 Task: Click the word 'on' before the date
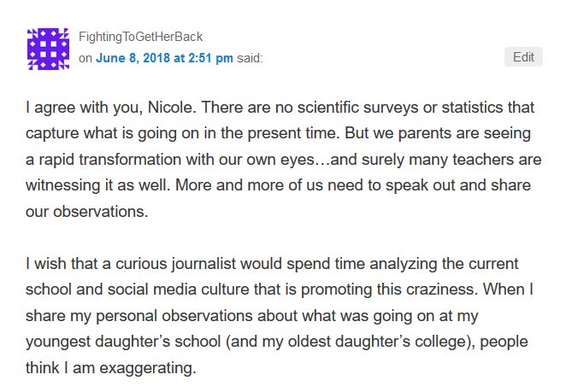point(85,58)
